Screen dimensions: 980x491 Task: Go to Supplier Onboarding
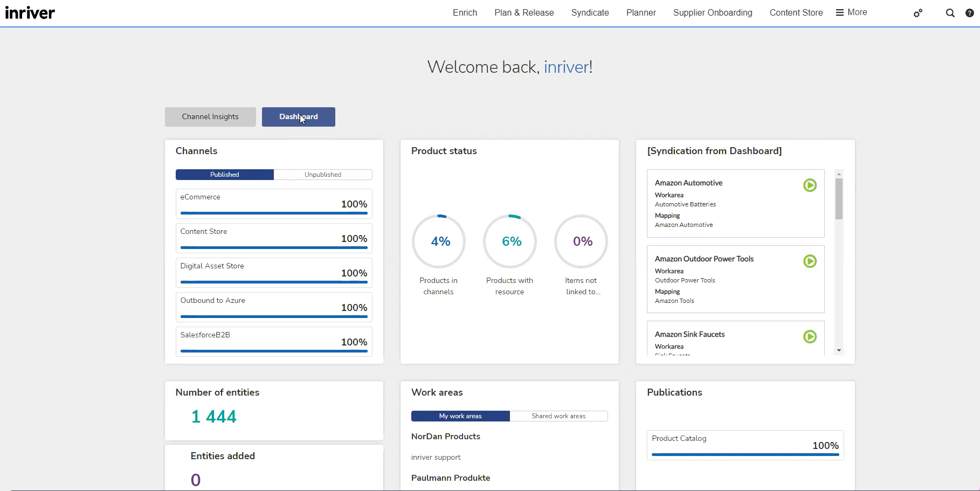pyautogui.click(x=713, y=12)
